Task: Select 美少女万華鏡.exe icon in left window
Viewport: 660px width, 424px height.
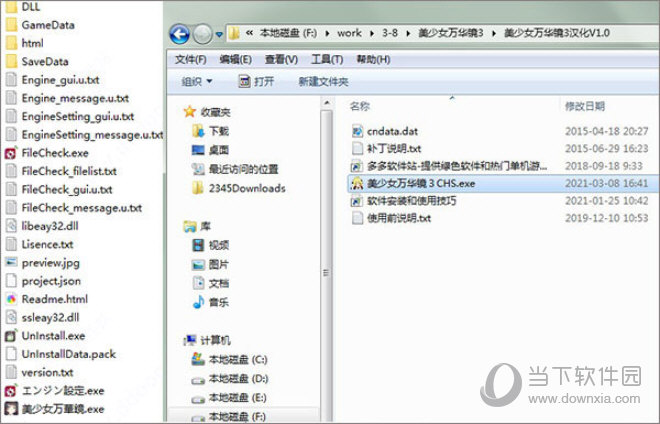Action: coord(11,409)
